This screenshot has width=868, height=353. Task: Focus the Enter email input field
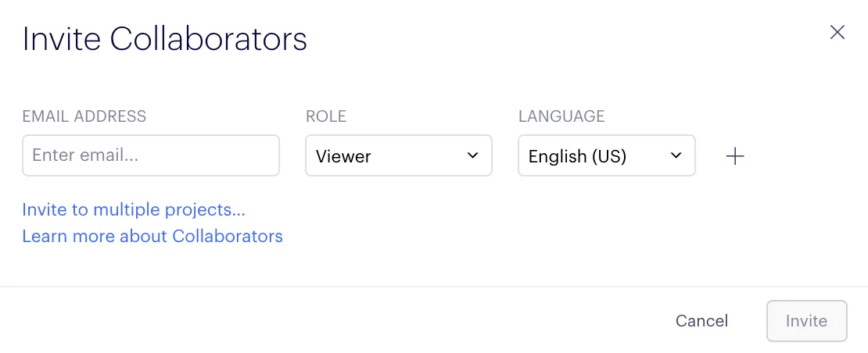(151, 155)
